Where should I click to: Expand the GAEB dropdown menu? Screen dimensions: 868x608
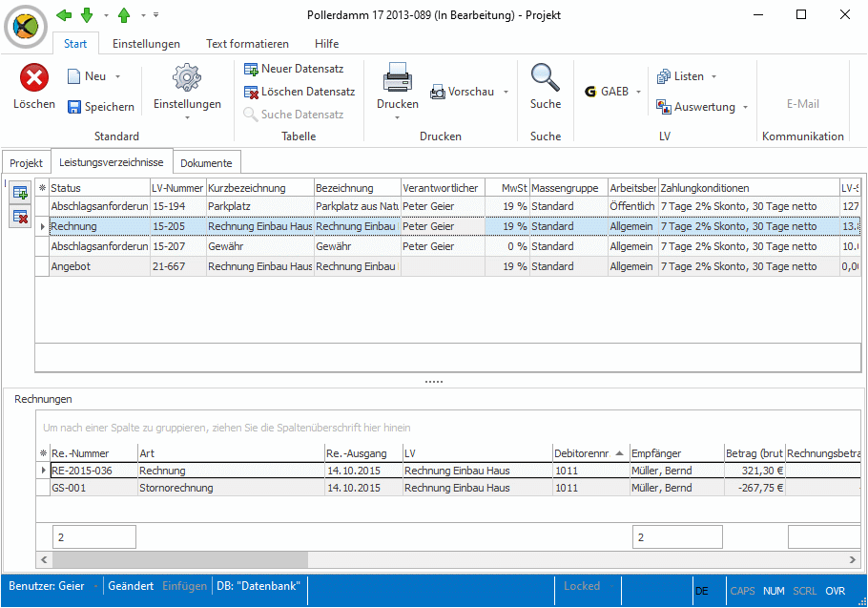click(638, 92)
